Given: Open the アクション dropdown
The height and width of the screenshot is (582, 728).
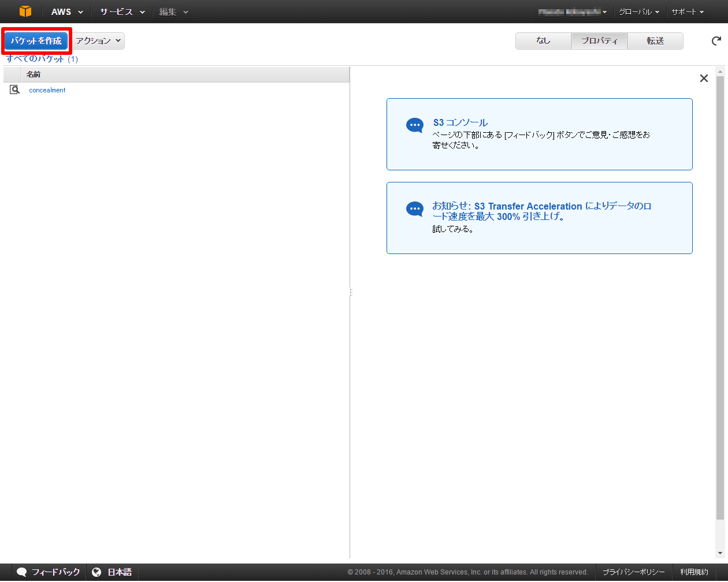Looking at the screenshot, I should (x=98, y=41).
